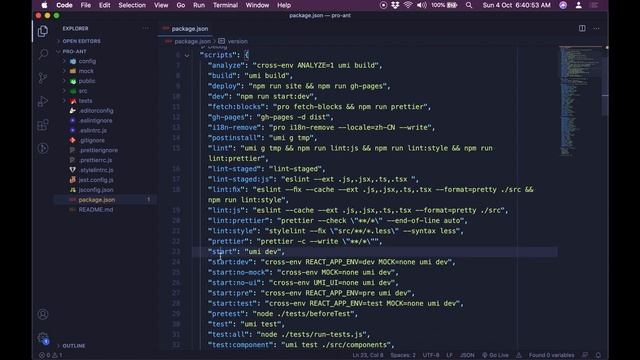
Task: Select package.json in the explorer tree
Action: pos(105,200)
